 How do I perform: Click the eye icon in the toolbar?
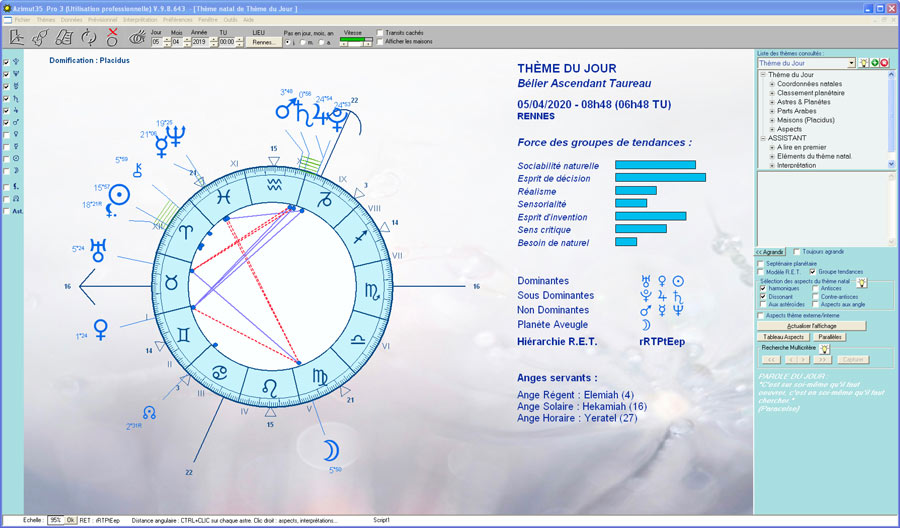click(138, 38)
